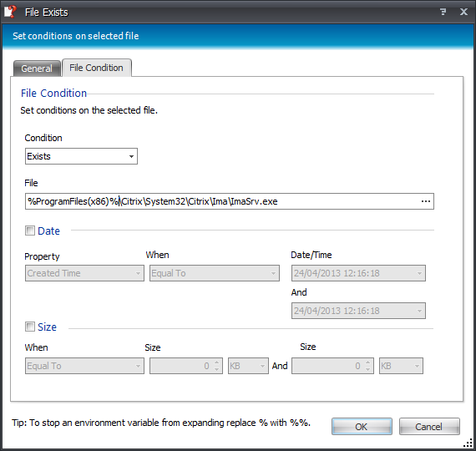The width and height of the screenshot is (476, 451).
Task: Click the File Exists title bar icon
Action: tap(10, 12)
